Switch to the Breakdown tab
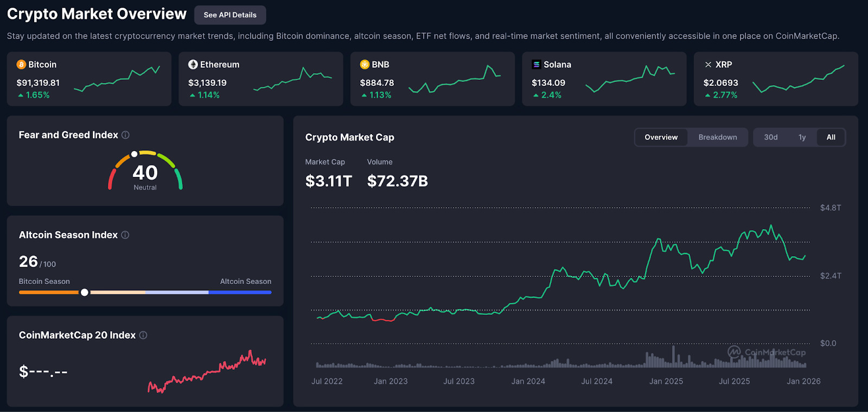 click(x=717, y=137)
